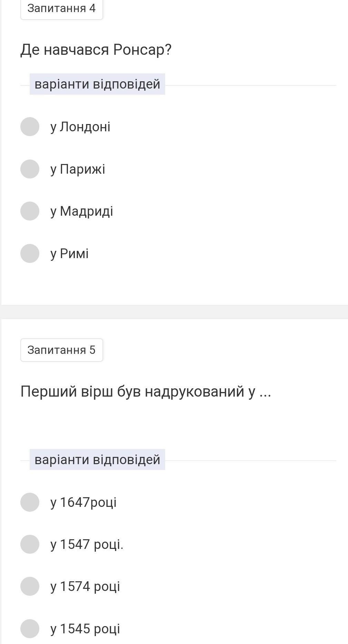Select the "у 1545 році" answer
This screenshot has height=644, width=348.
(x=30, y=628)
